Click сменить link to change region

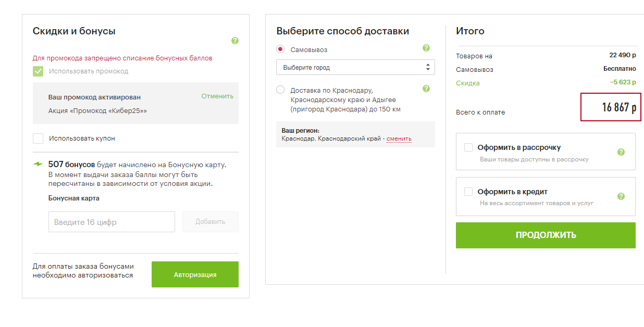pos(399,139)
